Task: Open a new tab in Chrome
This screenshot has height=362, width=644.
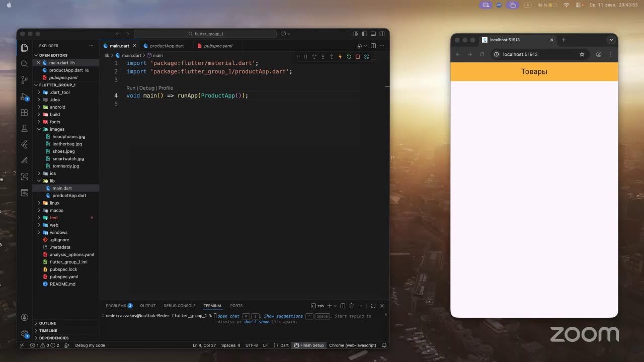Action: [x=563, y=40]
